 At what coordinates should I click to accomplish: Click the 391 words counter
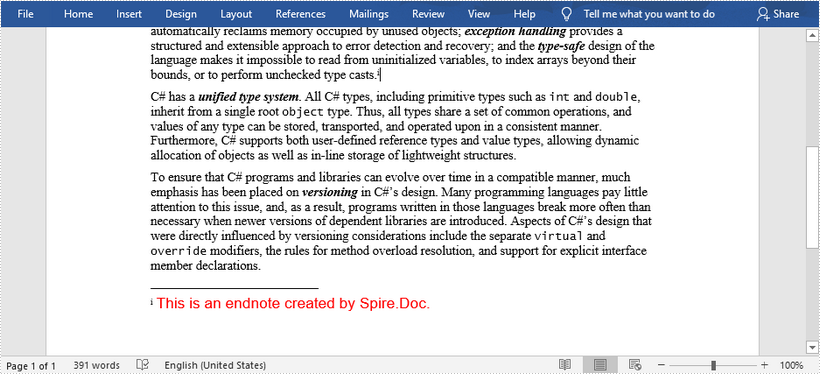[96, 365]
